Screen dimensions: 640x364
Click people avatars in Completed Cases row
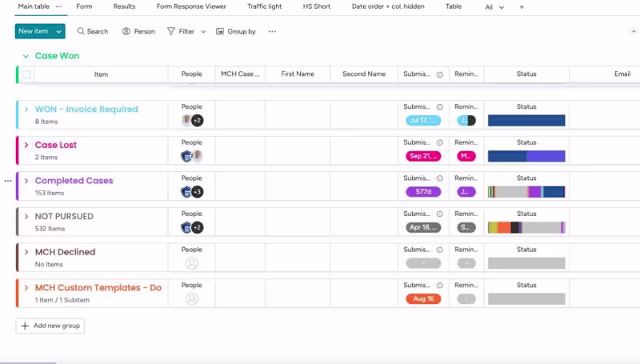[192, 192]
